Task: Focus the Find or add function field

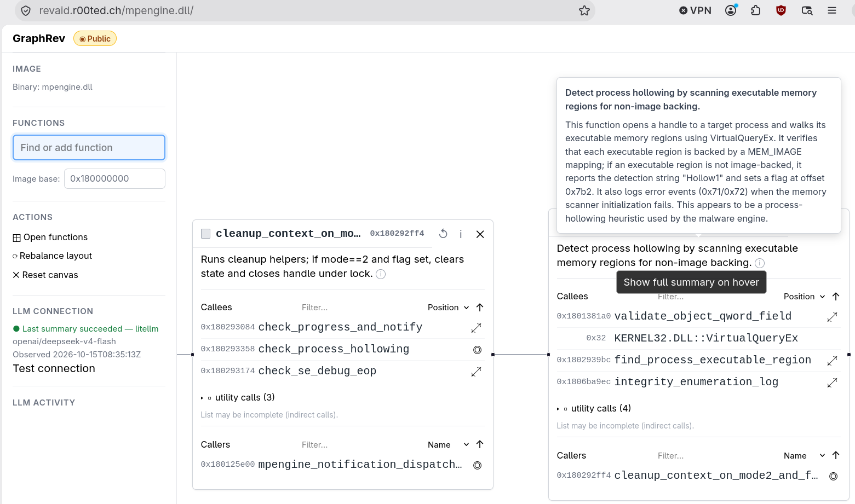Action: (x=89, y=148)
